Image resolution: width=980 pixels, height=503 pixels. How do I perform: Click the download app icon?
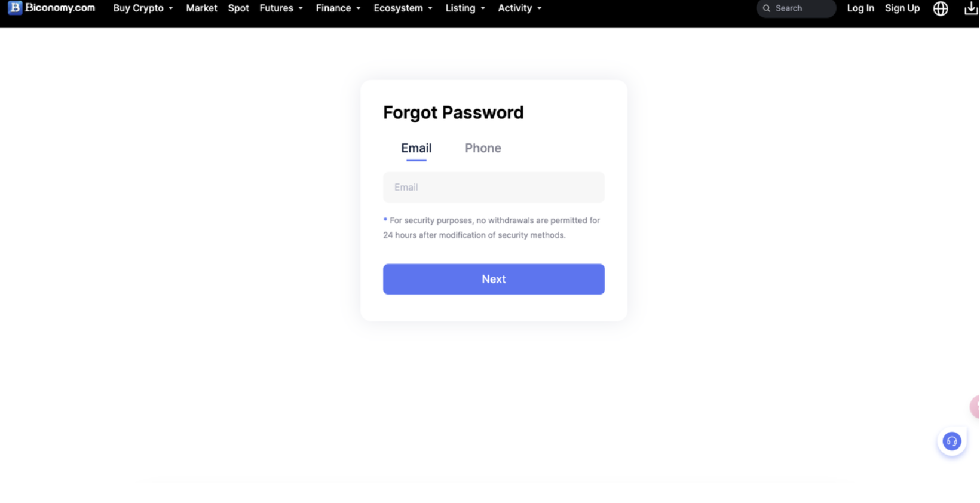pos(971,8)
